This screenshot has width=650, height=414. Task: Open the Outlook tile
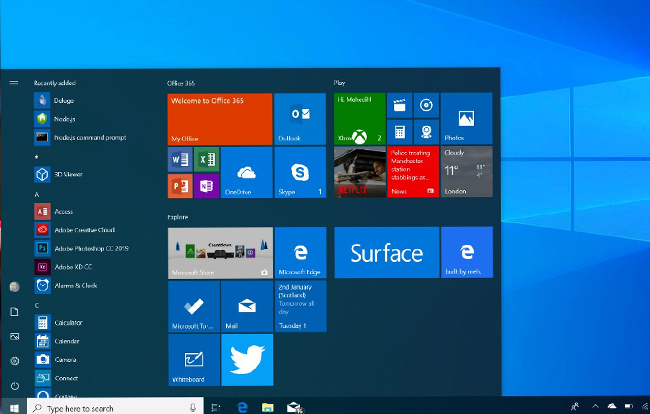click(300, 119)
